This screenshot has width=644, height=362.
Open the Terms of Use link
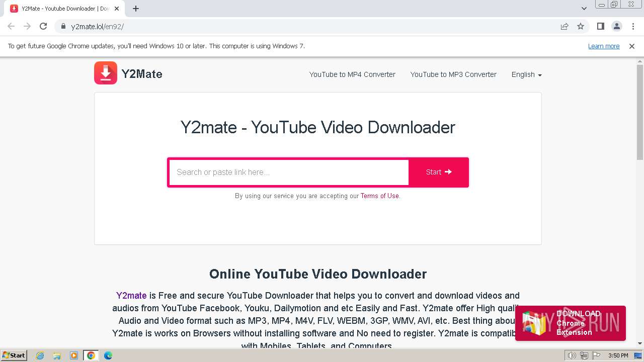pos(379,196)
